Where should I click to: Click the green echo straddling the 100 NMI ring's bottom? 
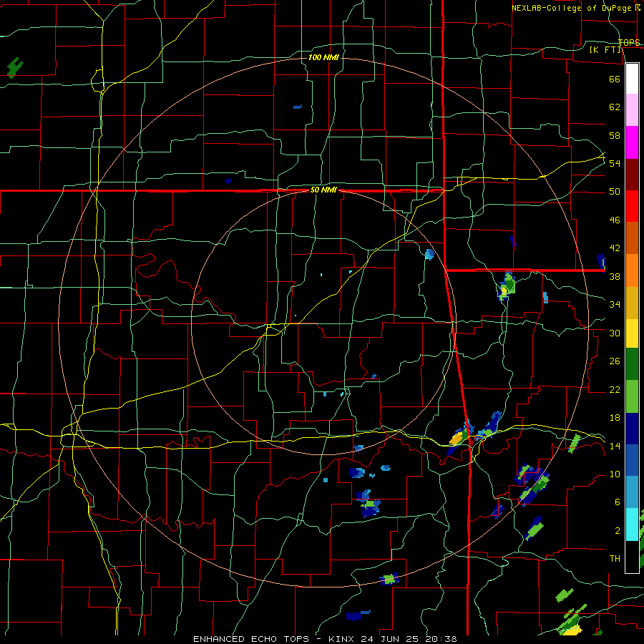pyautogui.click(x=389, y=579)
